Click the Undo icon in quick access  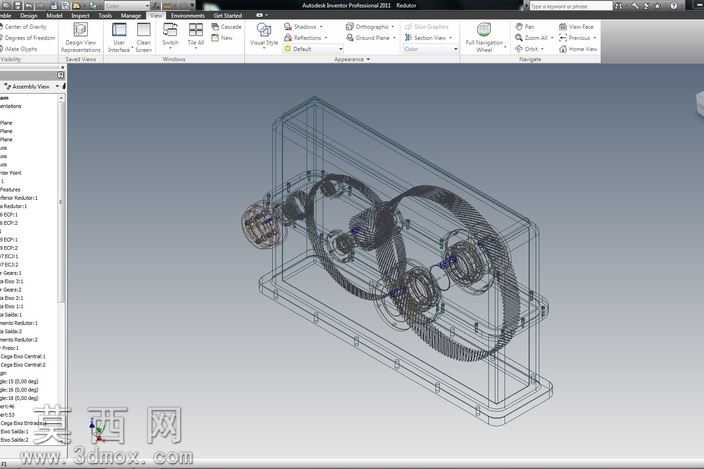(x=28, y=6)
